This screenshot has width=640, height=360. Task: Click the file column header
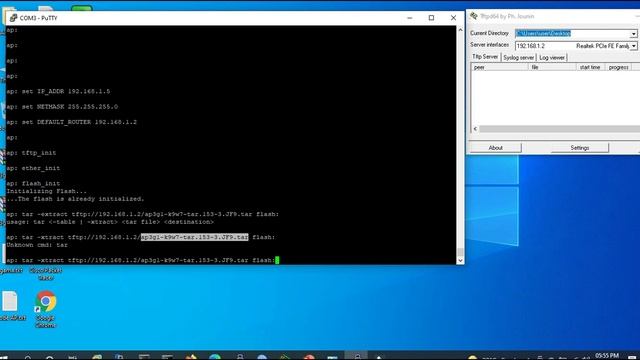click(x=552, y=67)
